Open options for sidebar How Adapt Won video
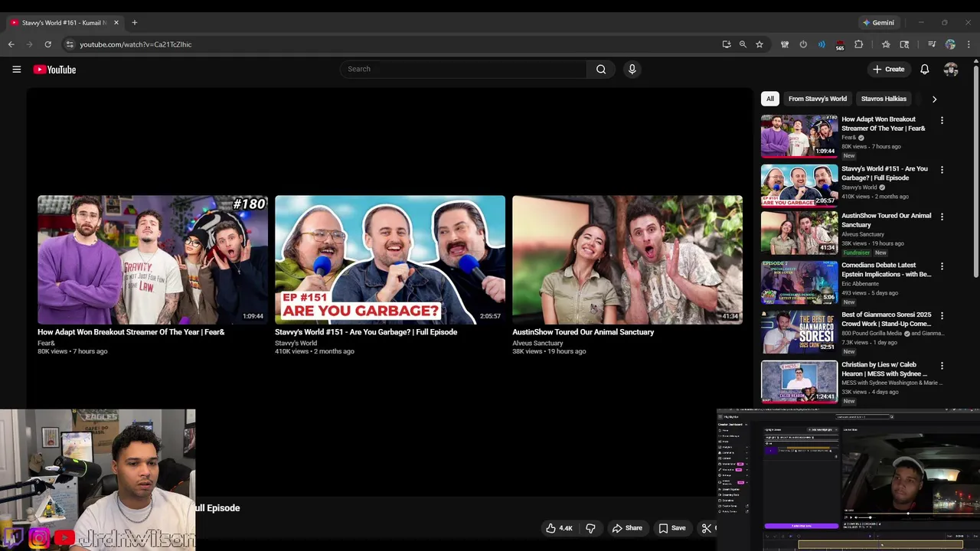The width and height of the screenshot is (980, 551). 942,120
